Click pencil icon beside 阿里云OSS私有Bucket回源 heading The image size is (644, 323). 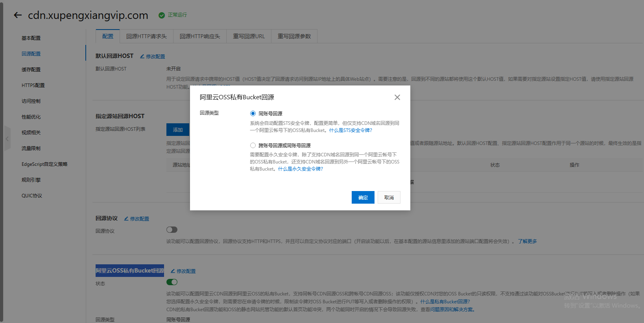[x=173, y=271]
